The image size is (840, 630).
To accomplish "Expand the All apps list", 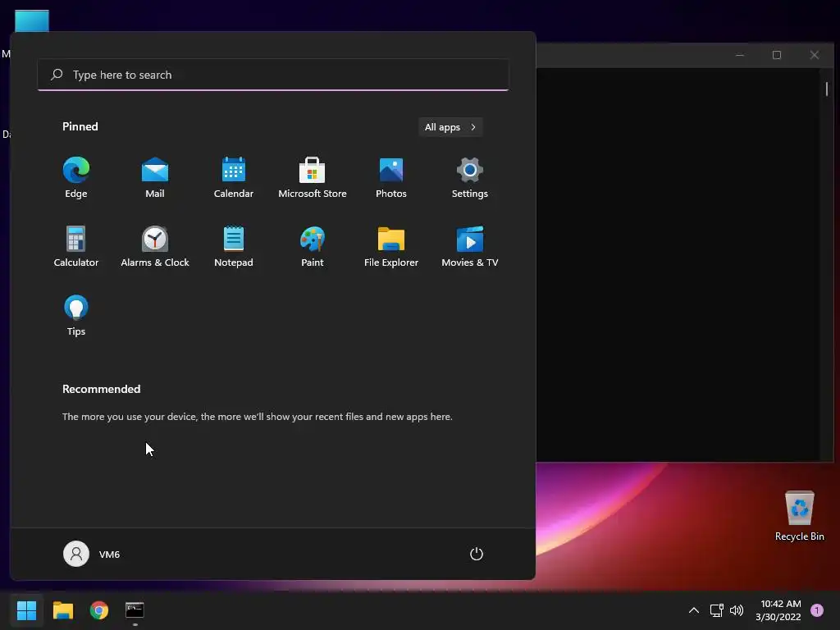I will [x=450, y=127].
